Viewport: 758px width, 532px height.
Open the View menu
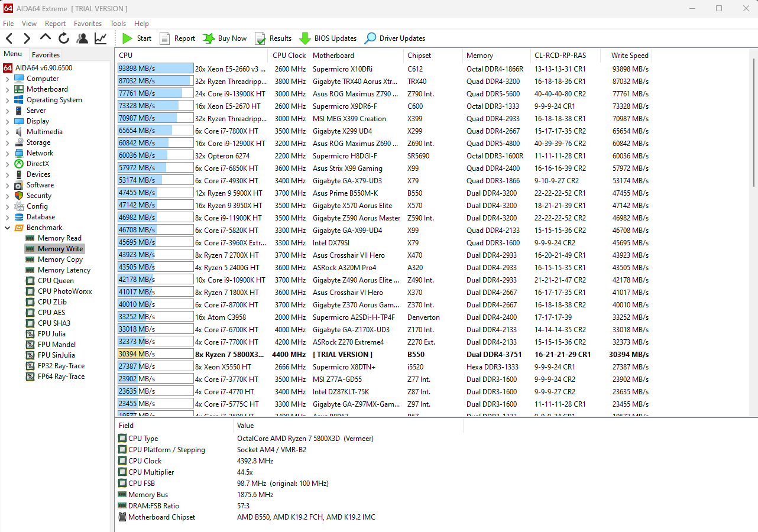[29, 24]
